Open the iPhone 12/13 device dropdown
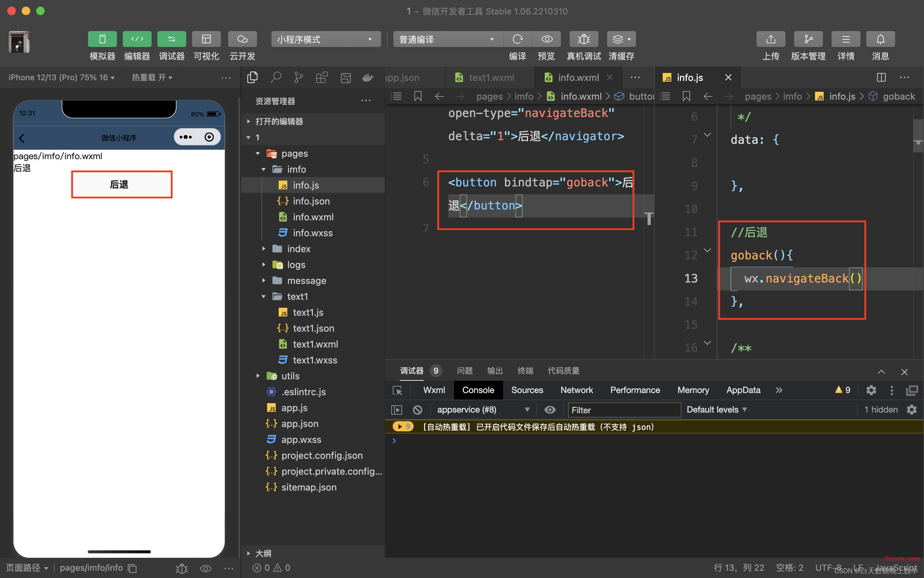Screen dimensions: 924x578 pyautogui.click(x=61, y=77)
